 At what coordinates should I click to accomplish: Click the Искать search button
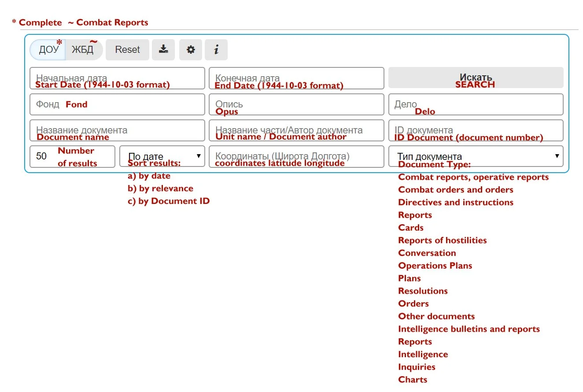point(476,78)
